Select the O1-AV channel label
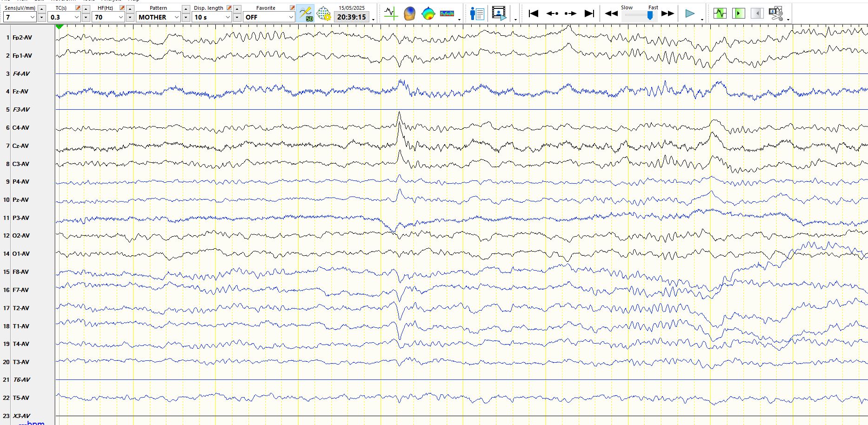868x425 pixels. pos(21,254)
